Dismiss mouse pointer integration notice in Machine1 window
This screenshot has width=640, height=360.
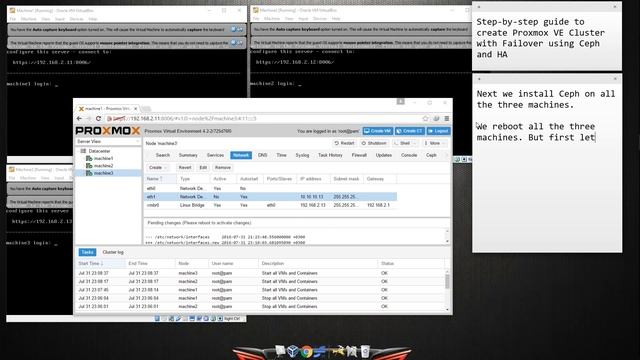(x=240, y=42)
